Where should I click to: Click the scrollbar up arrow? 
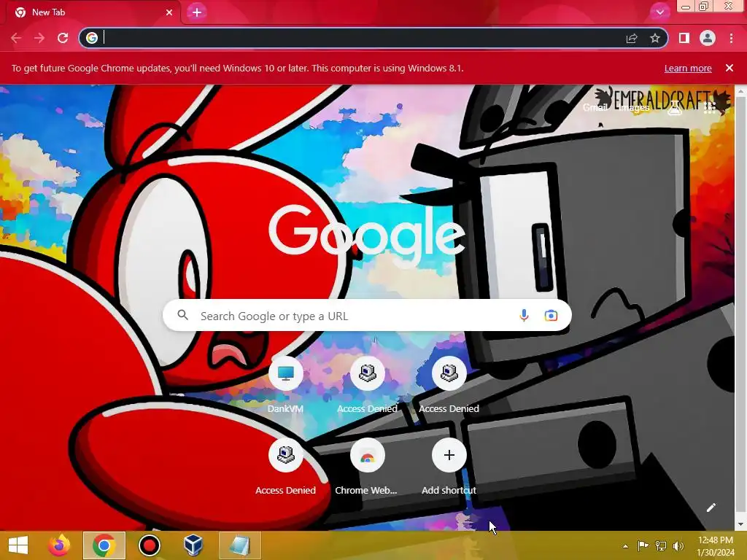[741, 90]
